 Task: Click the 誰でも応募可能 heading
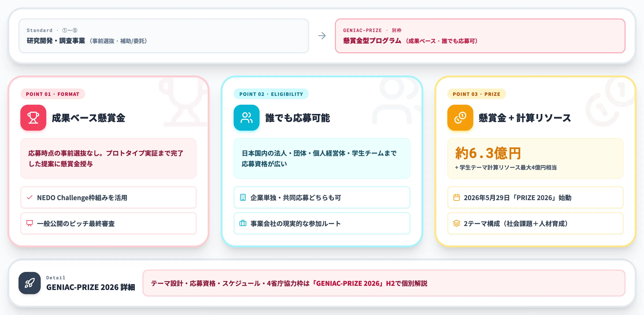click(x=297, y=118)
